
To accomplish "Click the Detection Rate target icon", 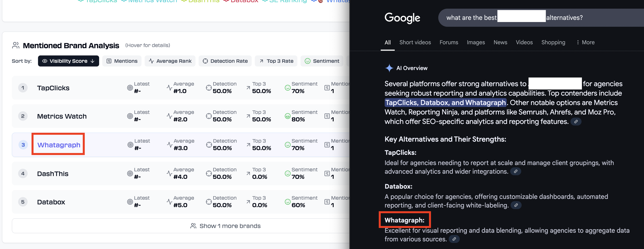I will (205, 61).
